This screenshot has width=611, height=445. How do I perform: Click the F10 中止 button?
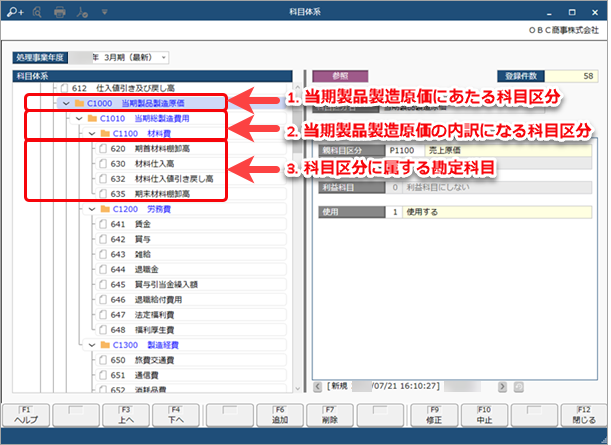484,415
